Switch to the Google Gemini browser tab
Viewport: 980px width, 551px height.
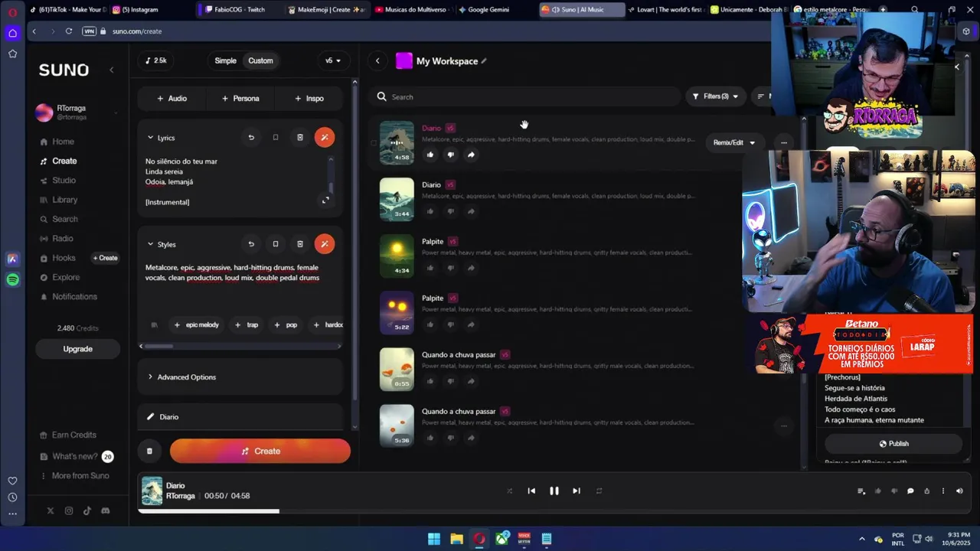(x=490, y=10)
